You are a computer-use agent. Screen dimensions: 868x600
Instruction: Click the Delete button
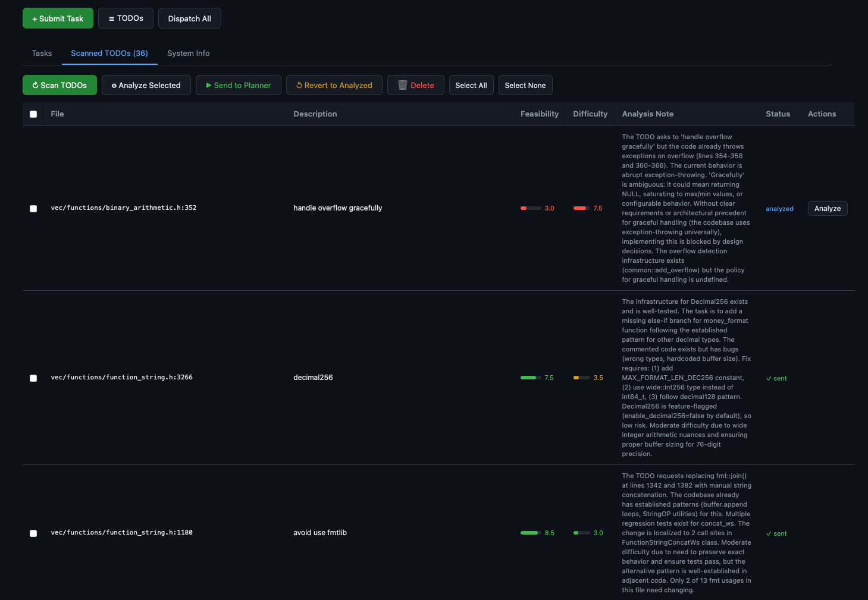(416, 85)
